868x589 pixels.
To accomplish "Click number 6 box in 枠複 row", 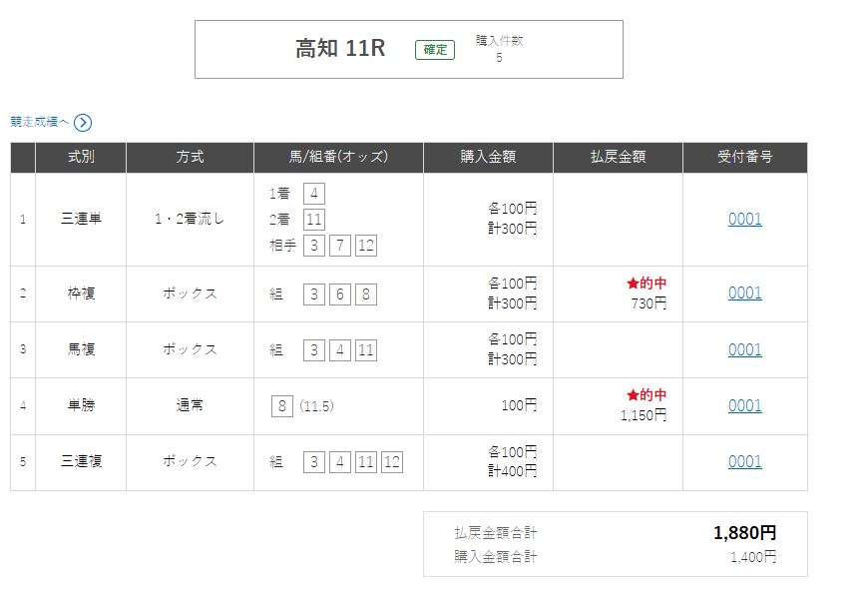I will [x=339, y=294].
